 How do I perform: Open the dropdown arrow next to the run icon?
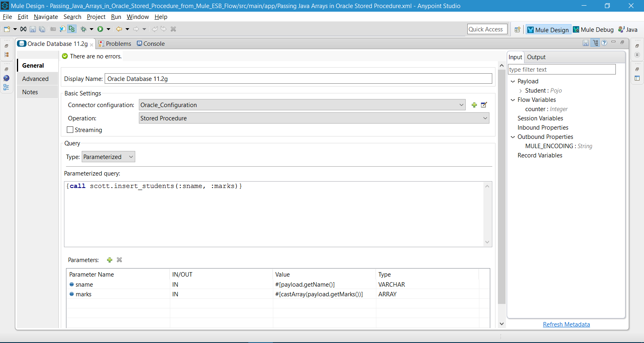pos(108,29)
